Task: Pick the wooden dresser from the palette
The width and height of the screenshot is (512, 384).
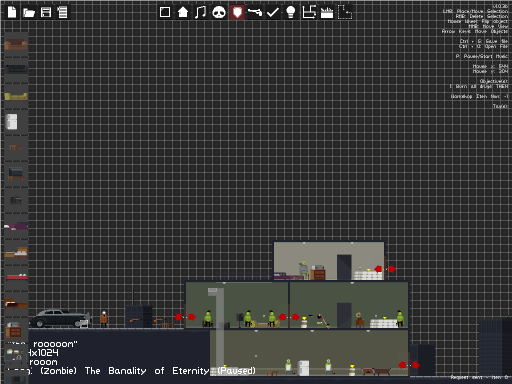Action: tap(13, 330)
